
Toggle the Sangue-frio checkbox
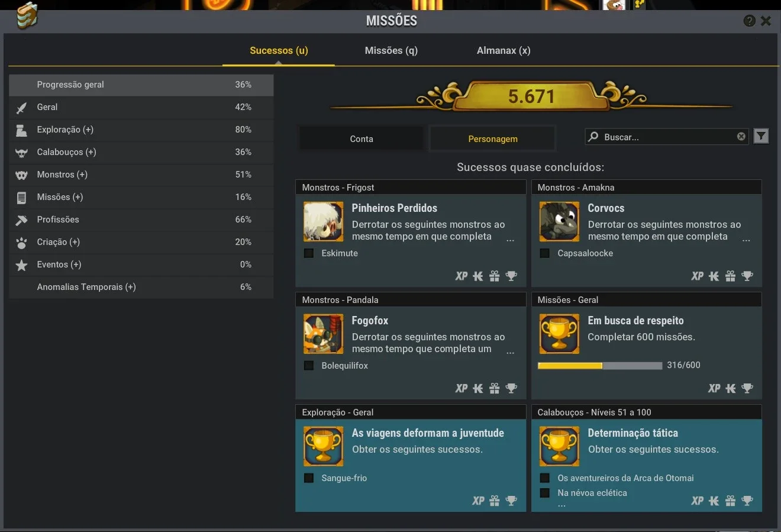point(309,478)
